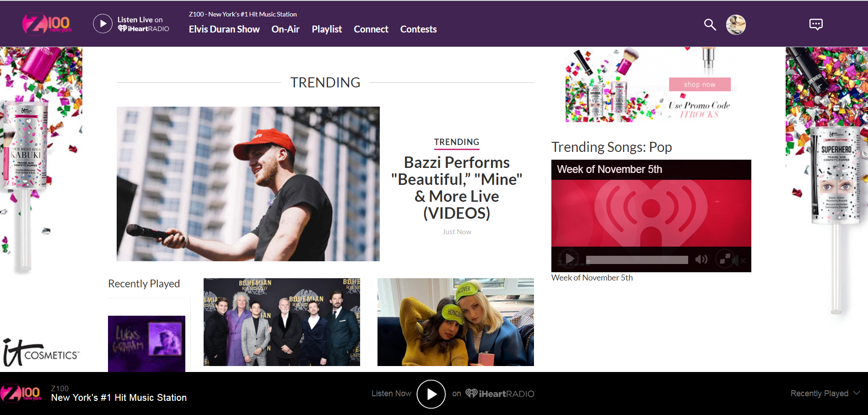868x415 pixels.
Task: Open the Bohemian Rhapsody cast photo
Action: tap(282, 322)
